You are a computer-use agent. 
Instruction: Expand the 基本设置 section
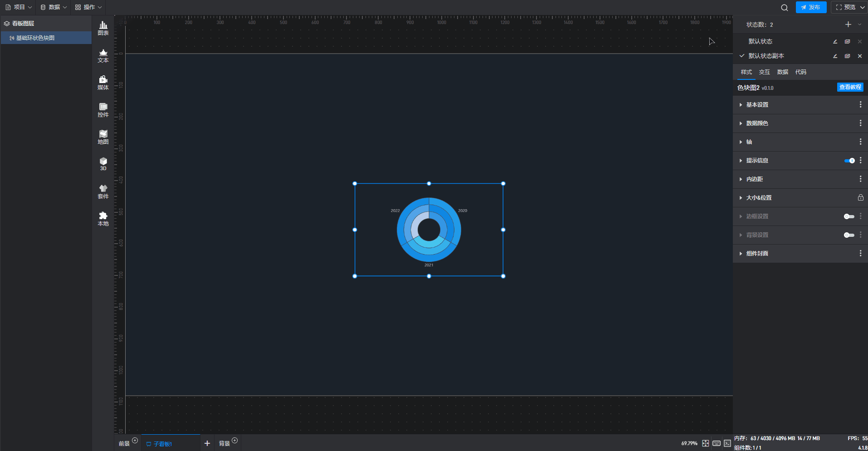click(x=757, y=105)
